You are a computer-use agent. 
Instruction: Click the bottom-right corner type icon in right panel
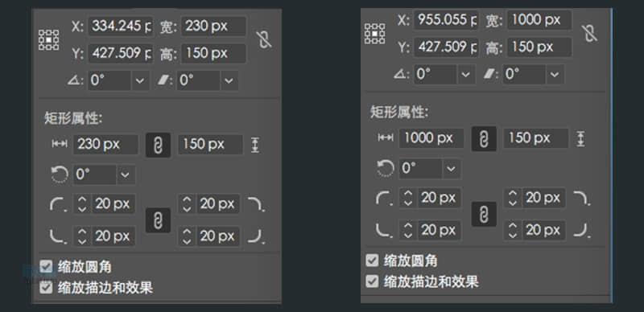[x=582, y=230]
